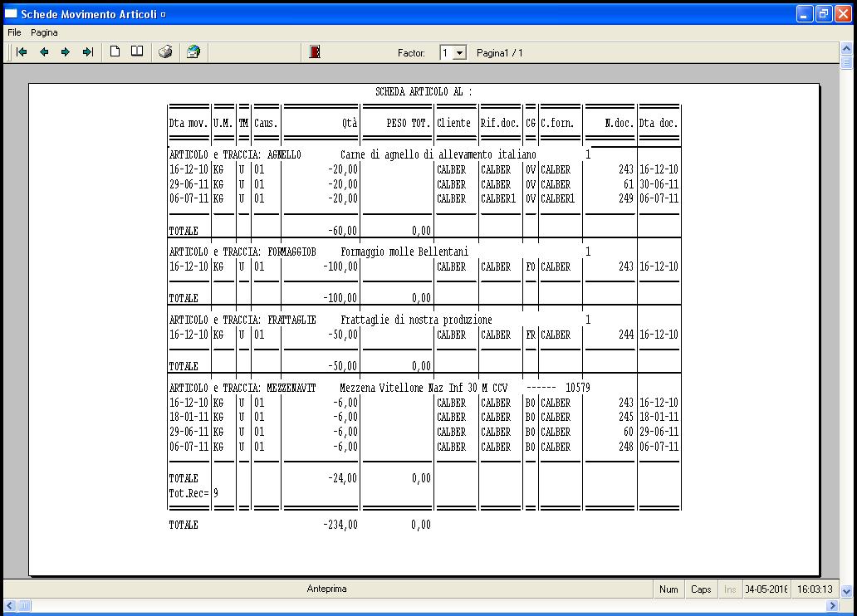Click "Frattaglie di nostra produzione" description
The width and height of the screenshot is (857, 616).
pyautogui.click(x=416, y=320)
